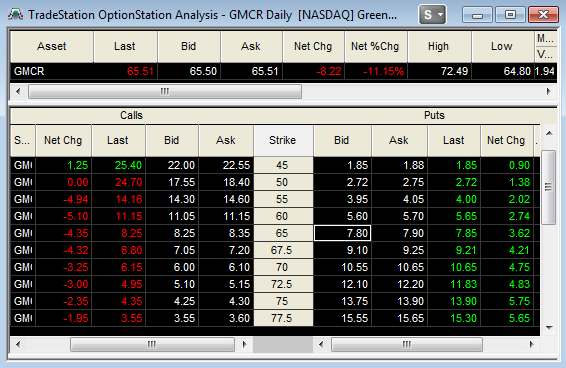Click the calls pane left scroll arrow
Screen dimensions: 566x368
coord(18,344)
